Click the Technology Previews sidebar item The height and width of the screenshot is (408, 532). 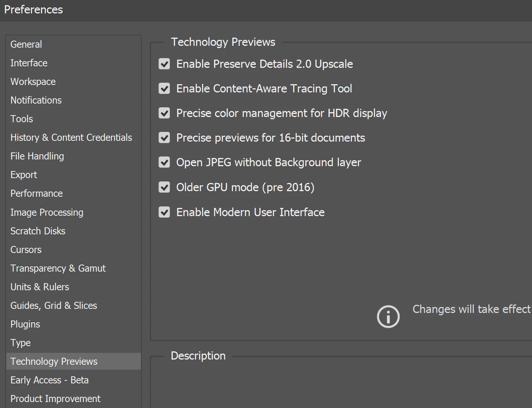(54, 361)
